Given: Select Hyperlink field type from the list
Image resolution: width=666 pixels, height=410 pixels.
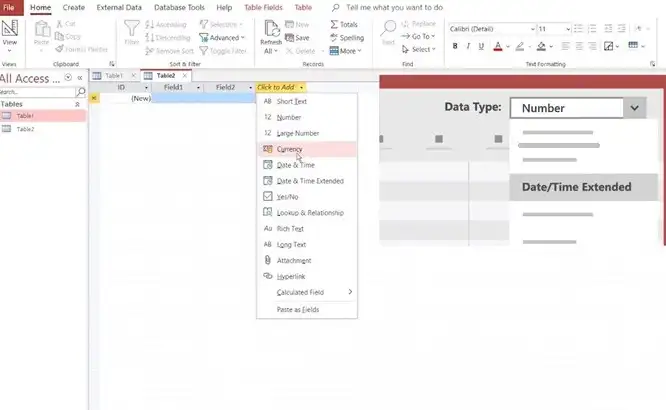Looking at the screenshot, I should tap(292, 275).
